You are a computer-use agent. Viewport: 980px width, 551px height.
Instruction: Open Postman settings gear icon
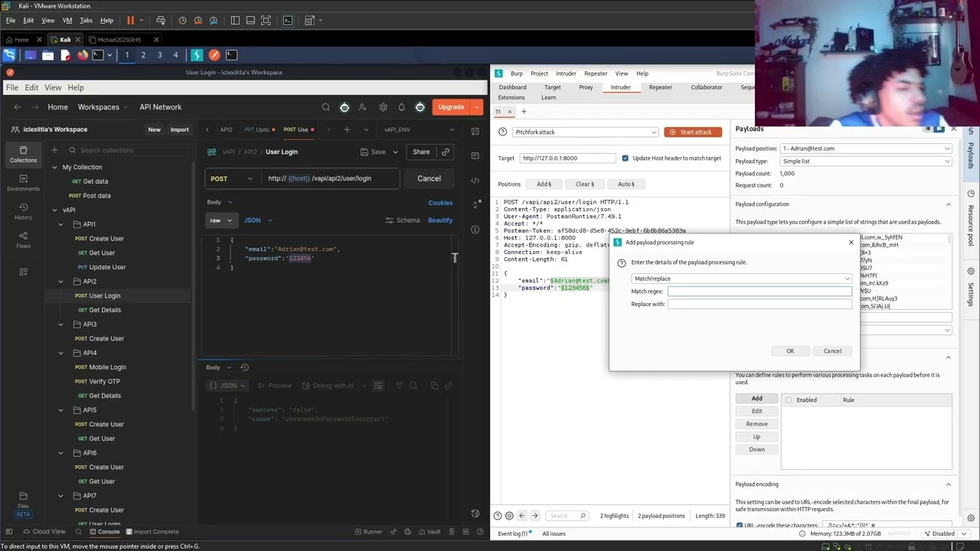click(x=383, y=107)
